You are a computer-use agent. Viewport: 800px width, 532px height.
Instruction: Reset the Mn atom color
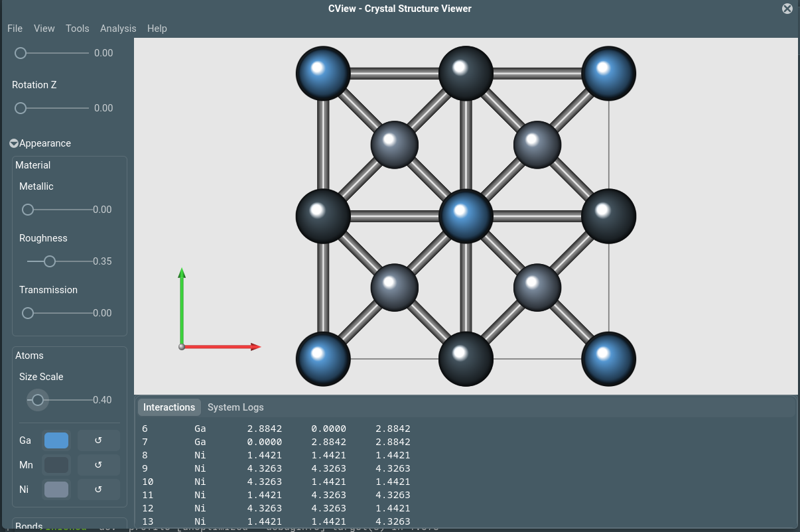coord(98,464)
